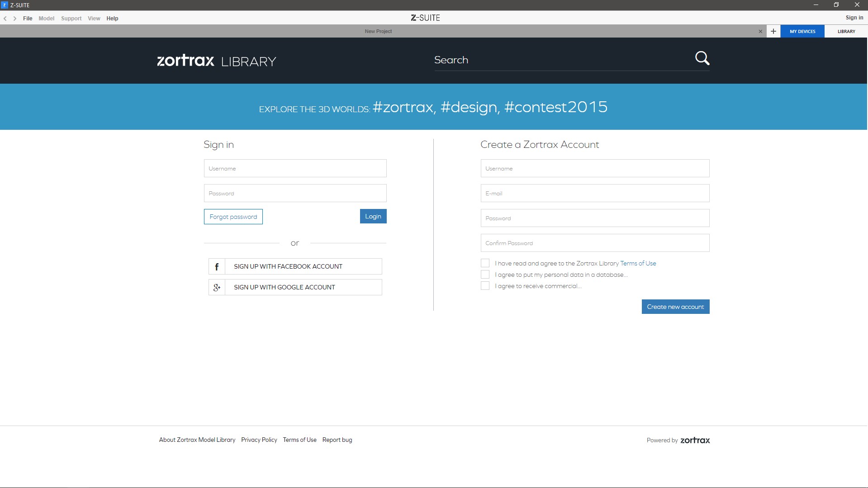Enable the receive commercial info checkbox
Viewport: 868px width, 488px height.
coord(485,286)
